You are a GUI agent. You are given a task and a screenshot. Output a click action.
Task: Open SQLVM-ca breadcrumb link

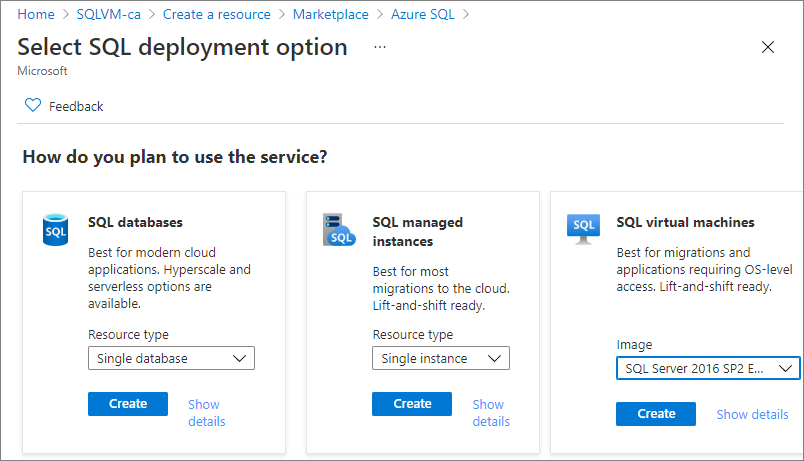109,14
